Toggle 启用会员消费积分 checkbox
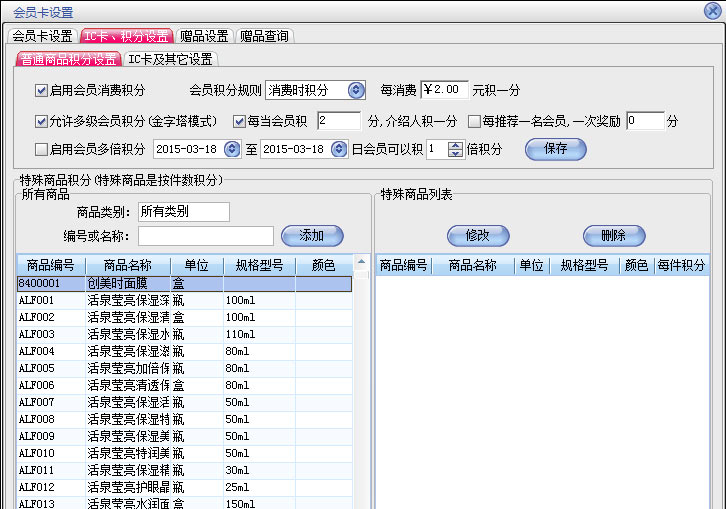Screen dimensions: 726x509 [41, 90]
